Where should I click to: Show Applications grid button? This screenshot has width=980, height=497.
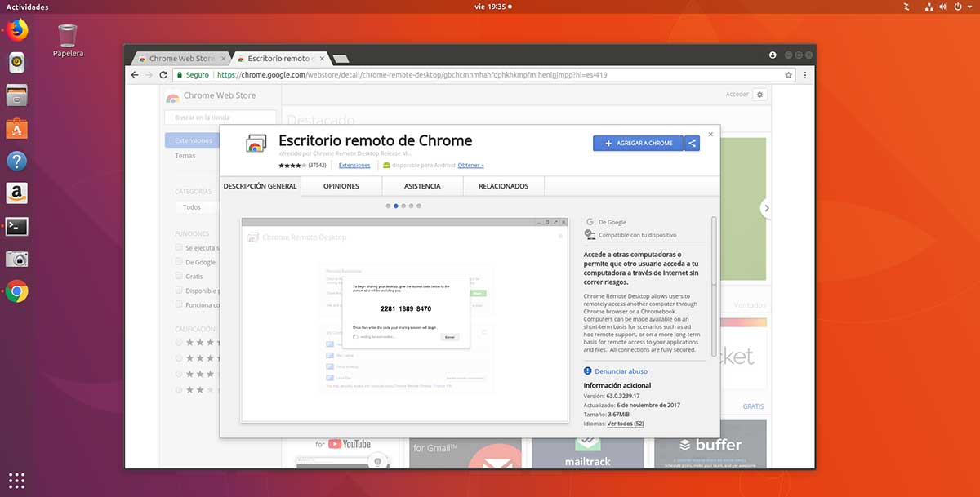(17, 480)
